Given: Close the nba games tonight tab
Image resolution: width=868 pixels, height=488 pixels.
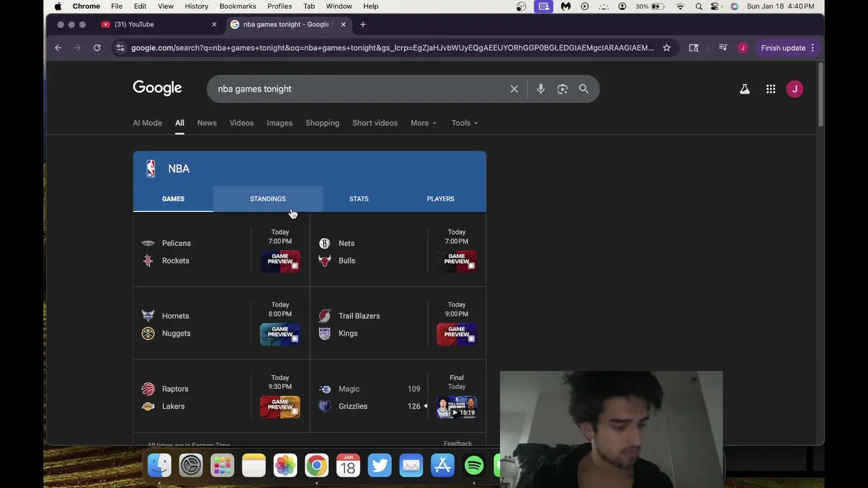Looking at the screenshot, I should (x=343, y=24).
